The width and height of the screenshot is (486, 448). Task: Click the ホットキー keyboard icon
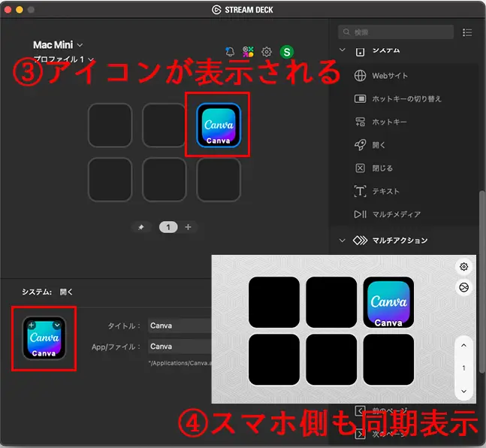tap(360, 122)
